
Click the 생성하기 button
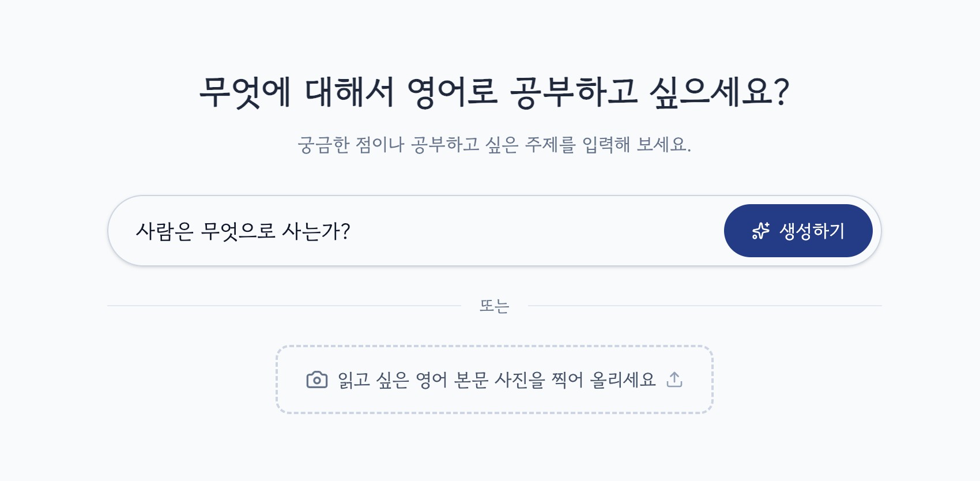click(799, 230)
